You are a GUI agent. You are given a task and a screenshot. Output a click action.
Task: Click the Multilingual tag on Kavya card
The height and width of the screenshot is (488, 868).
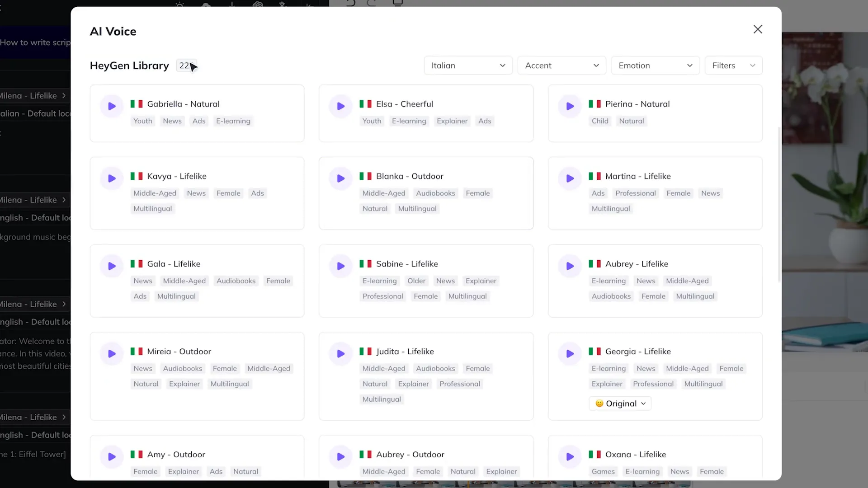click(x=153, y=209)
